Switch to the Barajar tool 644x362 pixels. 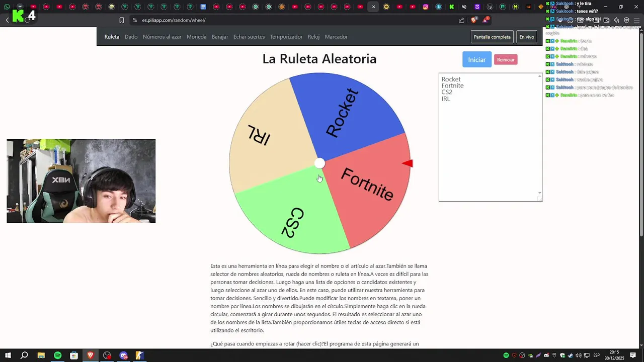click(x=220, y=37)
